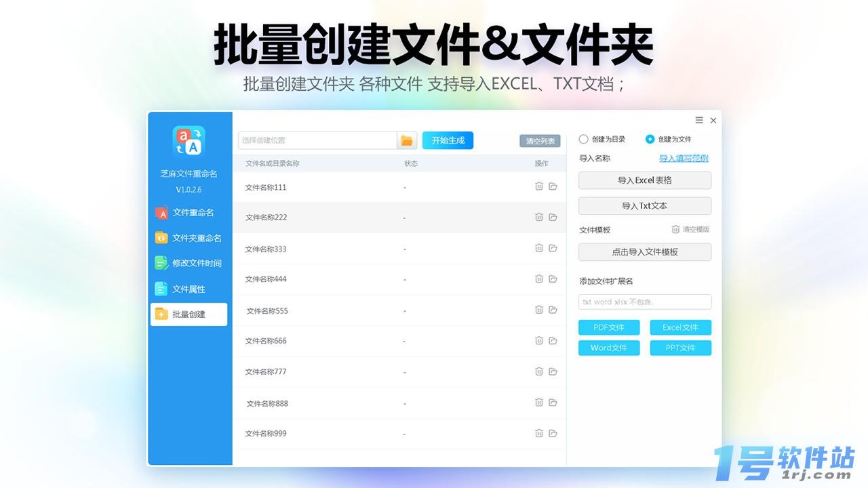The width and height of the screenshot is (868, 488).
Task: Click folder icon for 文件名称999
Action: [x=553, y=433]
